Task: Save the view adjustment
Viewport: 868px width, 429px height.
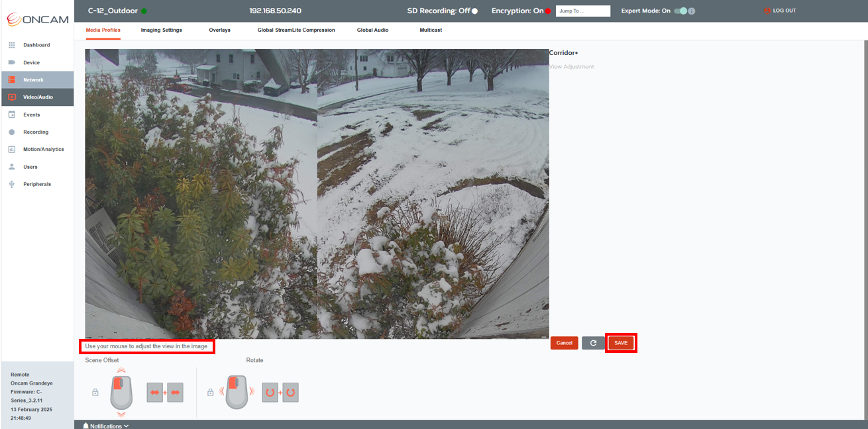Action: click(x=621, y=343)
